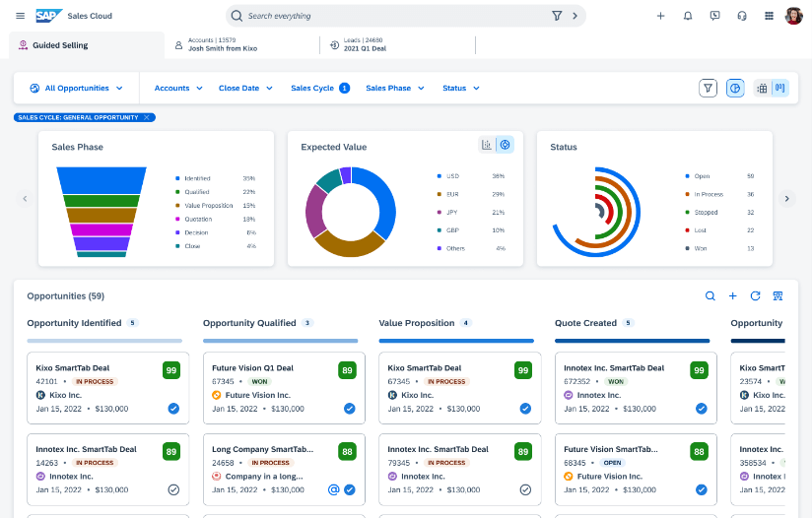The image size is (812, 518).
Task: Select the Quote Created column header
Action: coord(585,323)
